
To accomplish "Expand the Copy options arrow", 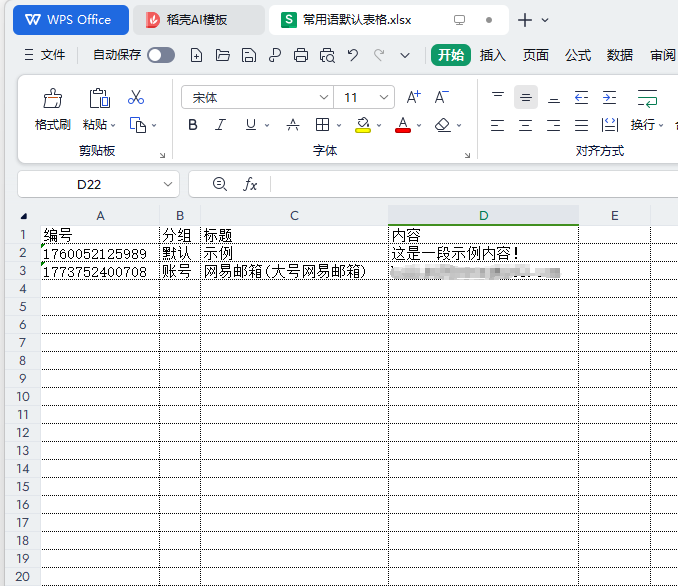I will click(x=154, y=125).
